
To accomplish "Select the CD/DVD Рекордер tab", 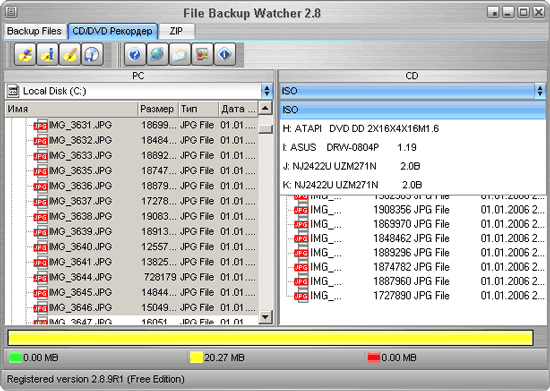I will 113,31.
